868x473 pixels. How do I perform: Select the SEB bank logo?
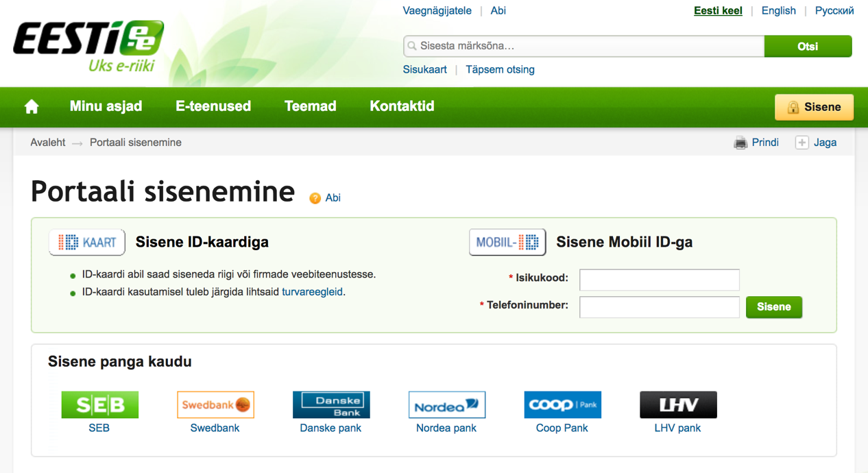(100, 404)
